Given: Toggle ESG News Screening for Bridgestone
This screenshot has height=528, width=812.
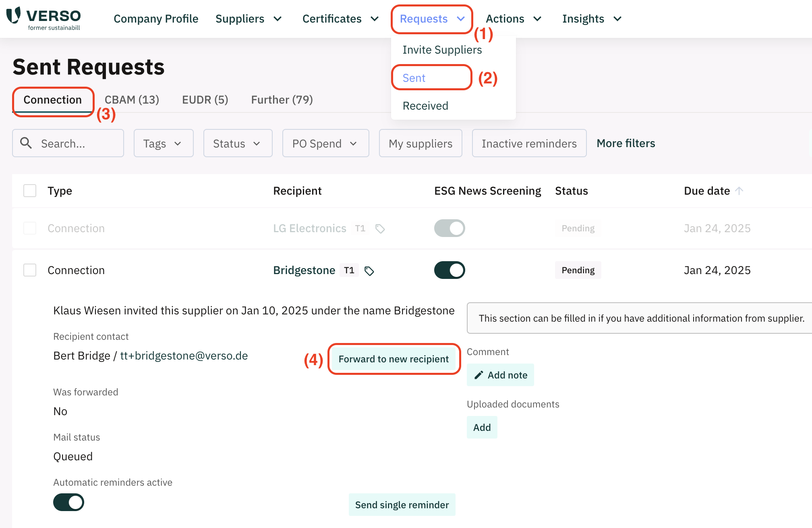Looking at the screenshot, I should [449, 270].
